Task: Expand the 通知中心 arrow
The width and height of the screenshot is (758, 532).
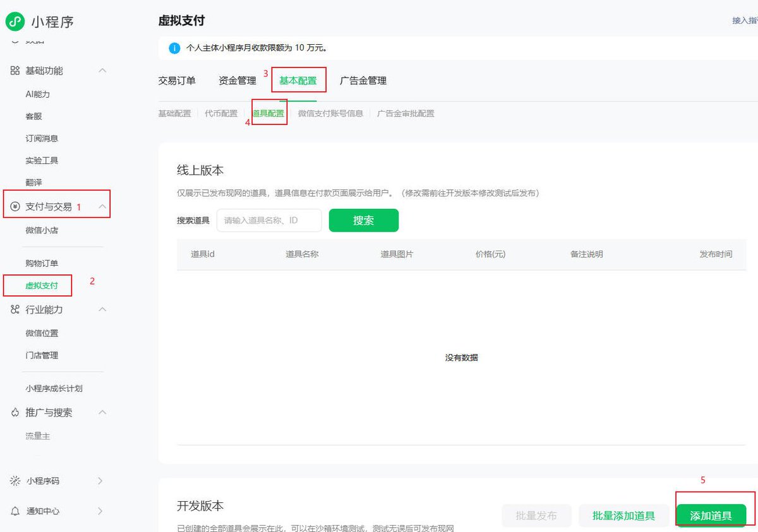Action: (x=100, y=511)
